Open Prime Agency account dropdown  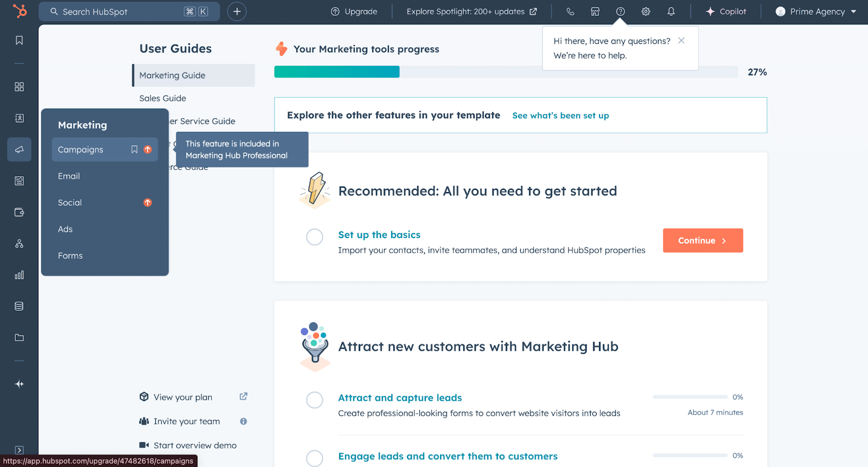tap(816, 11)
